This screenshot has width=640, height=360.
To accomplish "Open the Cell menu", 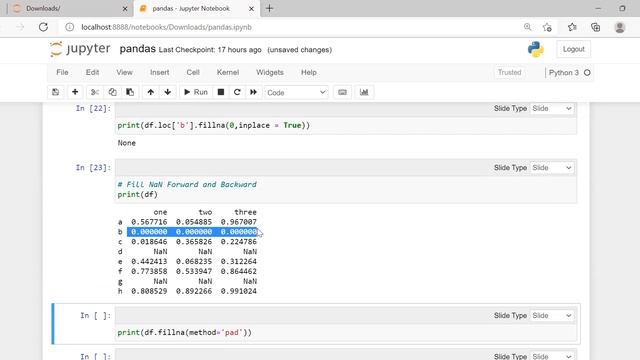I will pyautogui.click(x=193, y=72).
